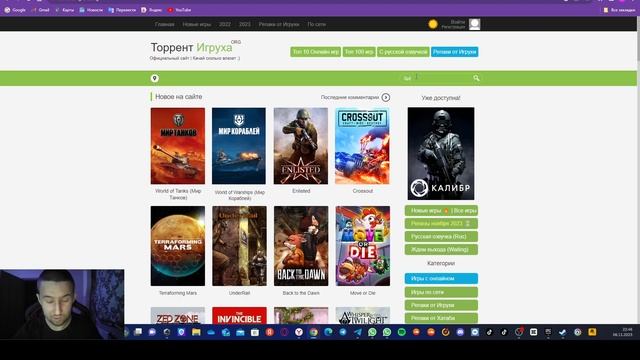
Task: Open Репаки от Игрухи in dark navigation bar
Action: [279, 24]
